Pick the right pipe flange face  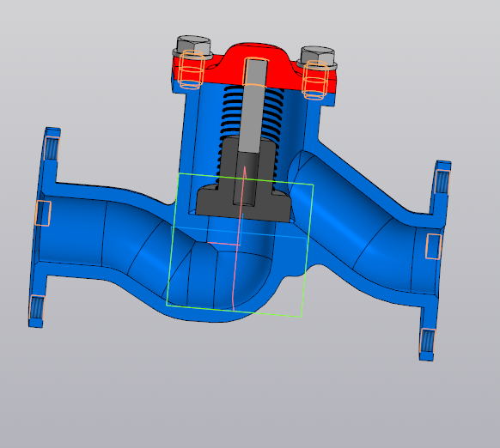[436, 261]
